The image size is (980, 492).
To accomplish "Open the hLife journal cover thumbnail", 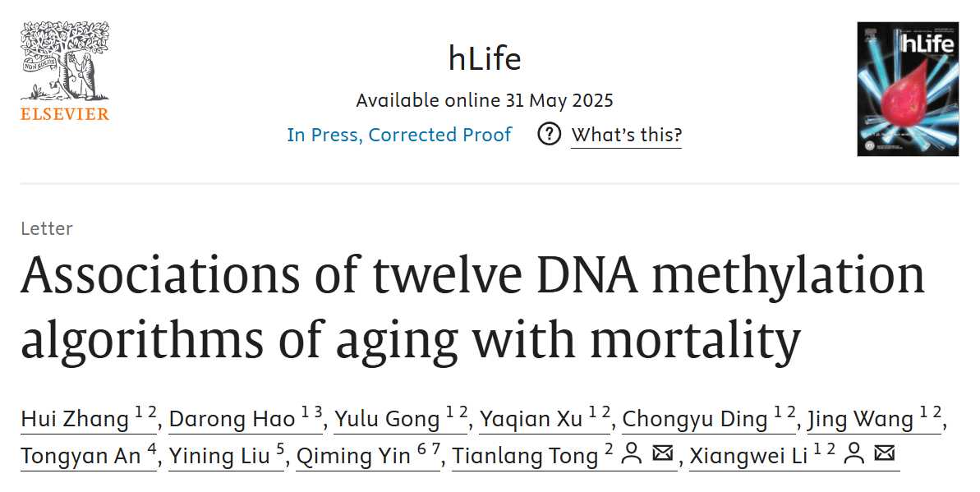I will [907, 89].
